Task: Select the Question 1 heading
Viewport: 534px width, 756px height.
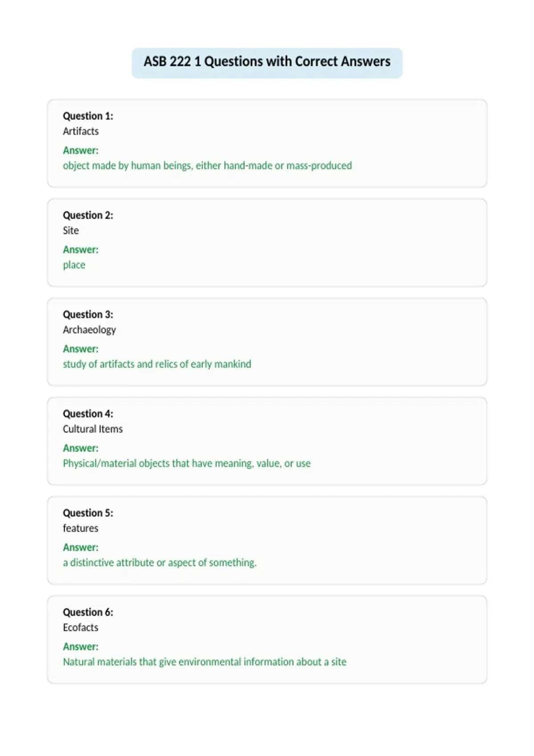Action: click(88, 116)
